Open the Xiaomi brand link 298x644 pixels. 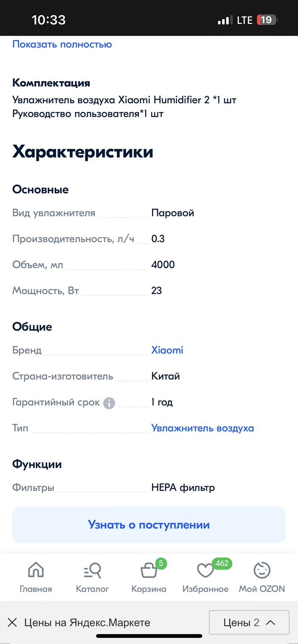pyautogui.click(x=167, y=350)
